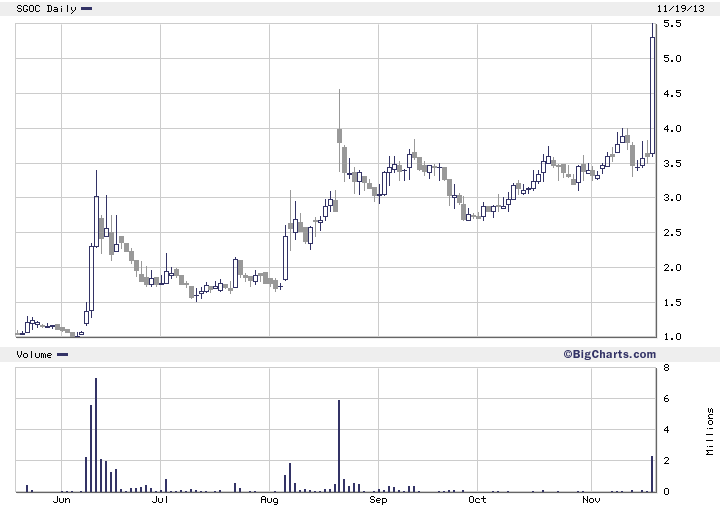Click the 4 on the volume axis
720x510 pixels.
coord(666,430)
